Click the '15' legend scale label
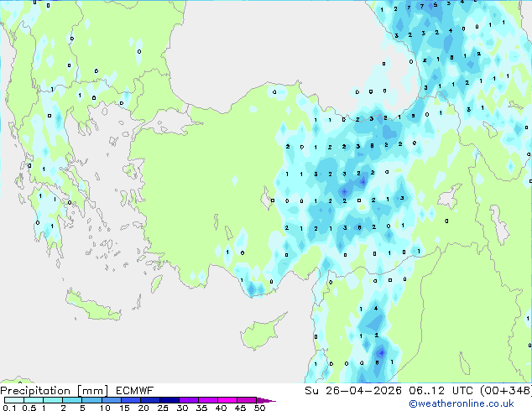Image resolution: width=532 pixels, height=411 pixels. coord(124,408)
